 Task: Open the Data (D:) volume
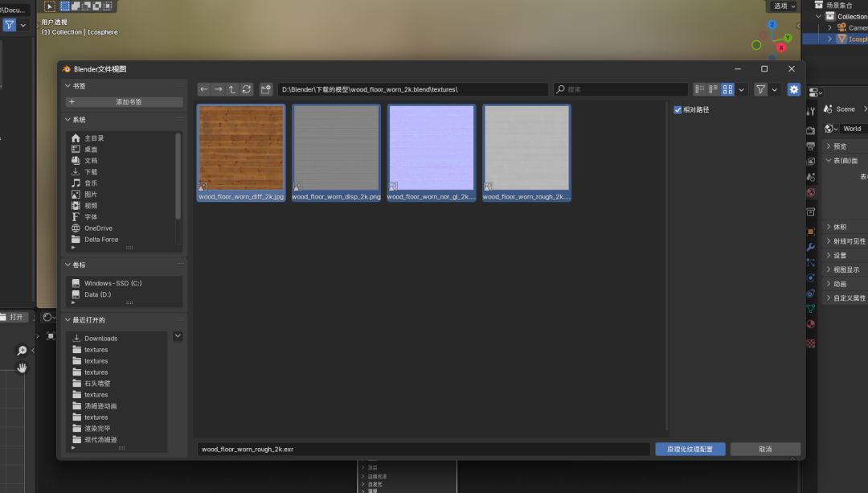(97, 294)
